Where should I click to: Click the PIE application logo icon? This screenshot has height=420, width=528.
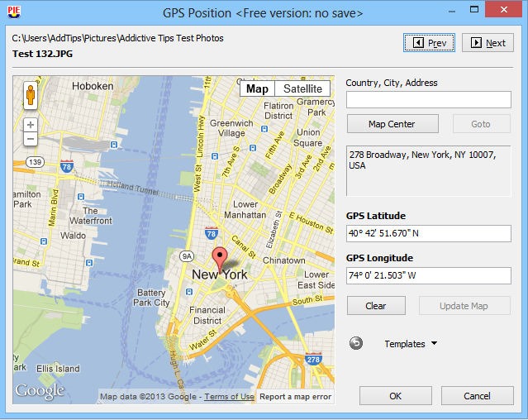[x=14, y=12]
